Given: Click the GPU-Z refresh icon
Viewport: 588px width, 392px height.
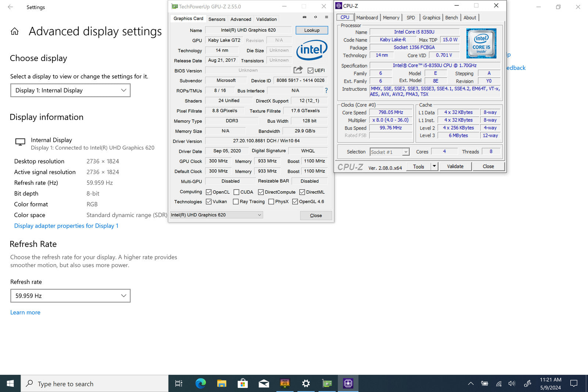Looking at the screenshot, I should point(315,17).
